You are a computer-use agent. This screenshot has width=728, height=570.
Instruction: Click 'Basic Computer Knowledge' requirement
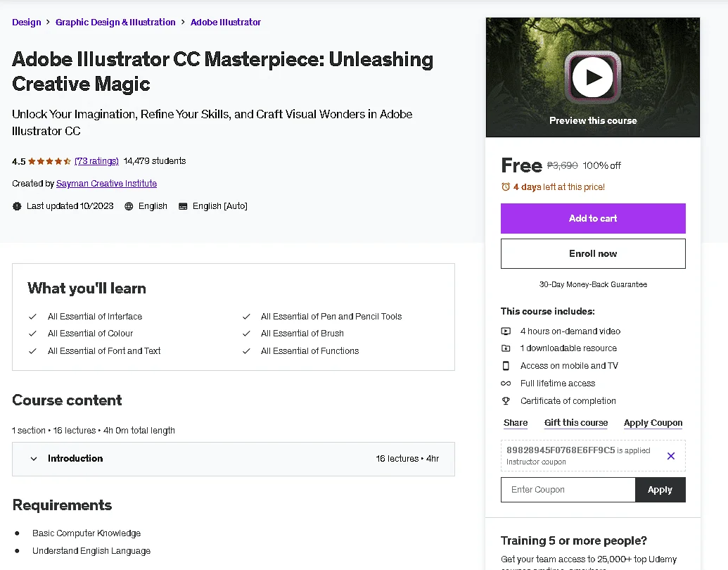pos(87,533)
